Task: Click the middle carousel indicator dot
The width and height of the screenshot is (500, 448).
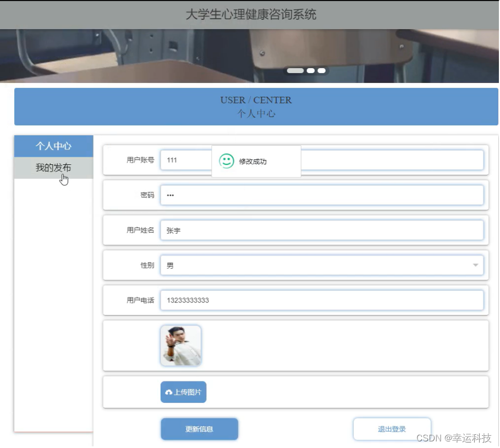Action: pos(311,70)
